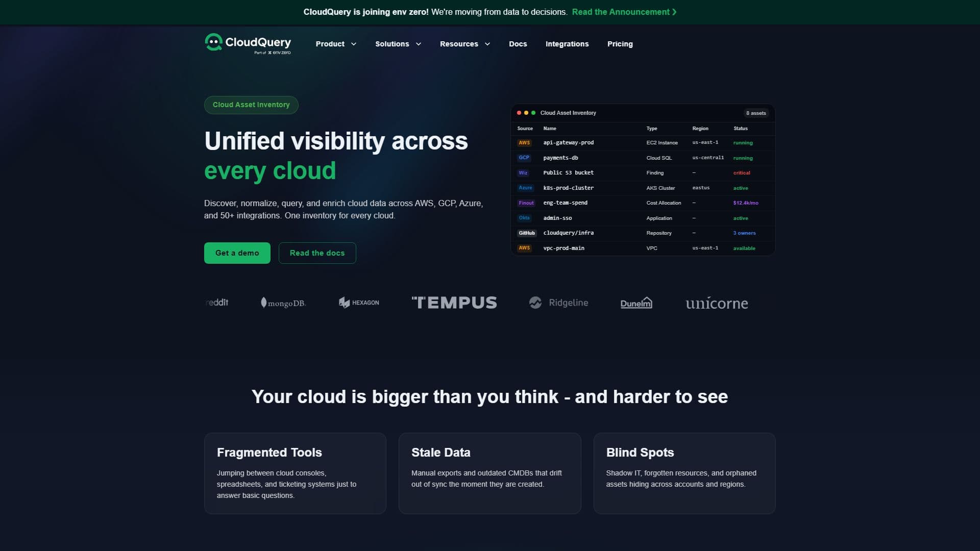Click the 8 assets badge
Screen dimensions: 980x551
point(756,113)
